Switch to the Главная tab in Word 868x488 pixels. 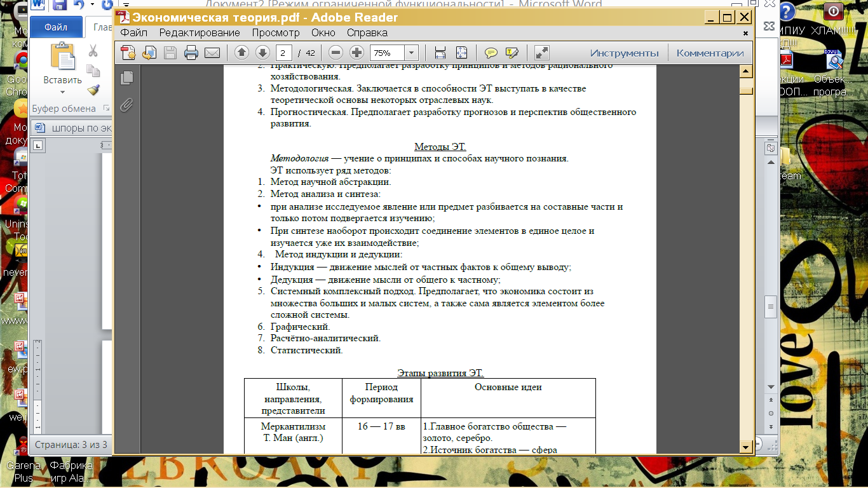point(100,27)
